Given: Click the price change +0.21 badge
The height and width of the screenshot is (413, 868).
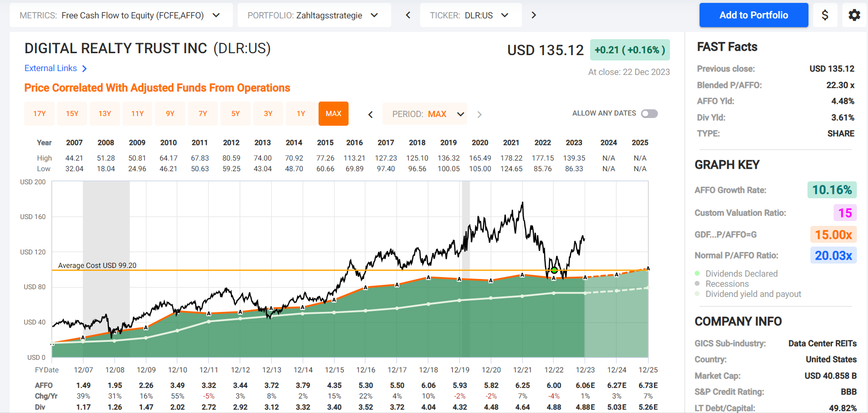Looking at the screenshot, I should [630, 50].
